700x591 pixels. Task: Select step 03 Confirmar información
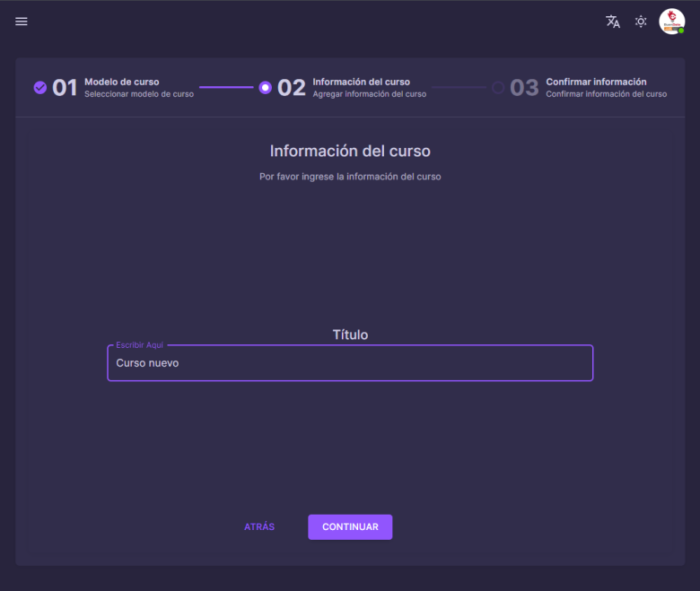(580, 87)
